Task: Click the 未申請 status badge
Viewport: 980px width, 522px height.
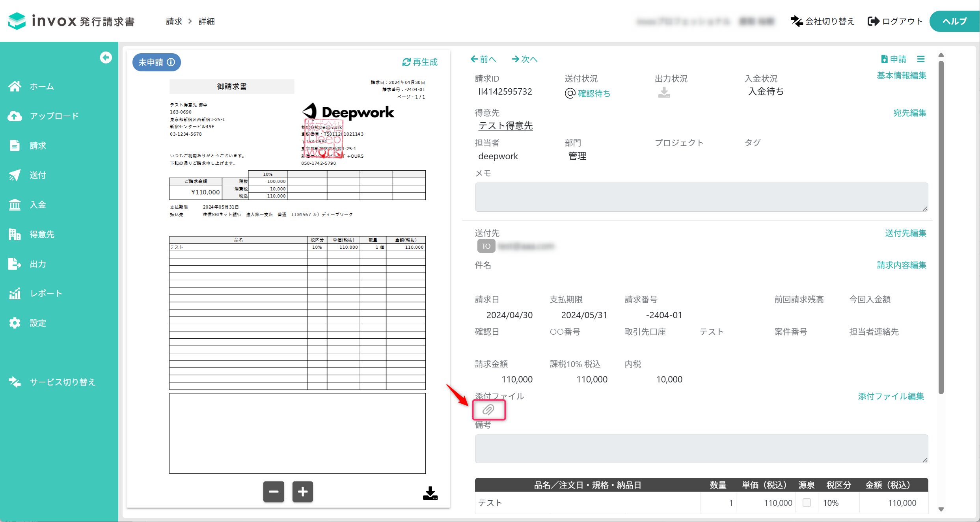Action: pyautogui.click(x=157, y=62)
